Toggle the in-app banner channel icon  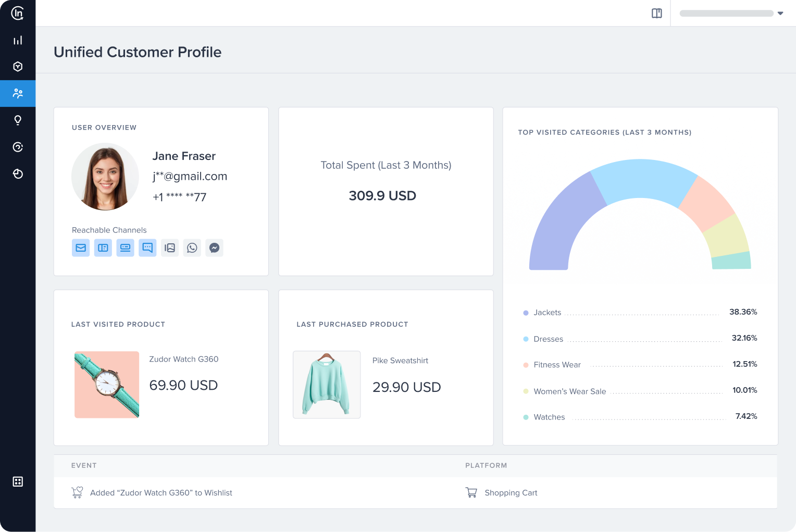click(125, 248)
